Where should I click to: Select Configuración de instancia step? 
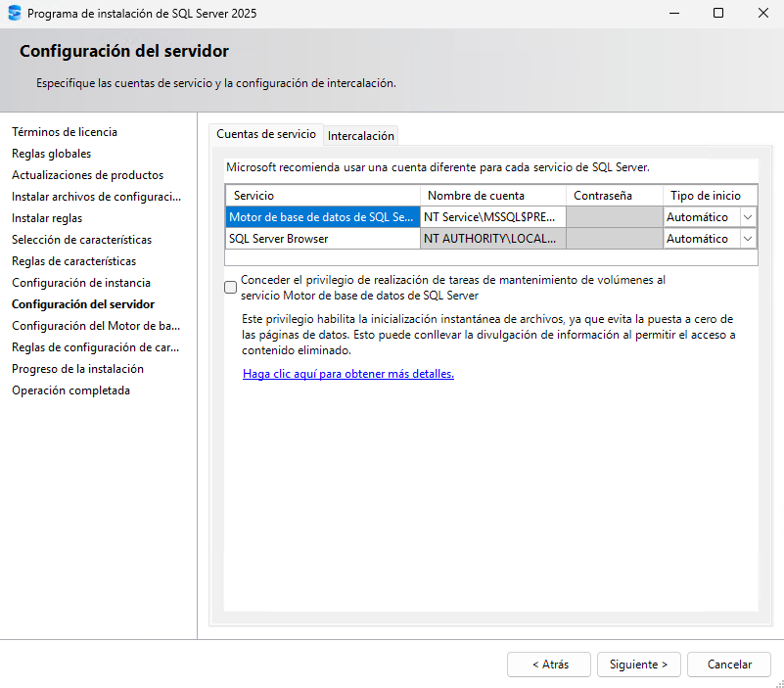[x=81, y=283]
